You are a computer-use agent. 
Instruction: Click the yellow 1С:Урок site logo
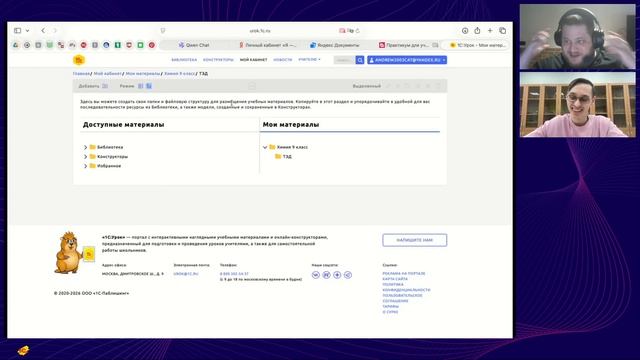tap(79, 60)
